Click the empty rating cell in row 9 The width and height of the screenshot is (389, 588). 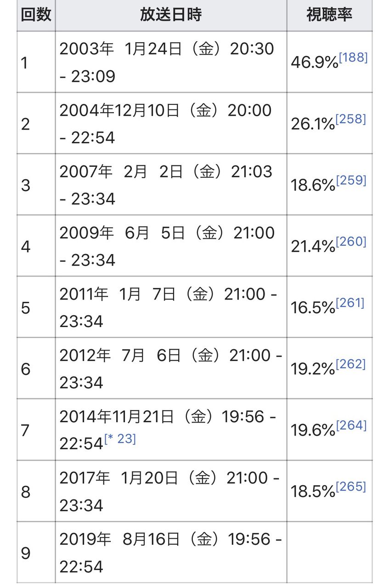(x=329, y=553)
